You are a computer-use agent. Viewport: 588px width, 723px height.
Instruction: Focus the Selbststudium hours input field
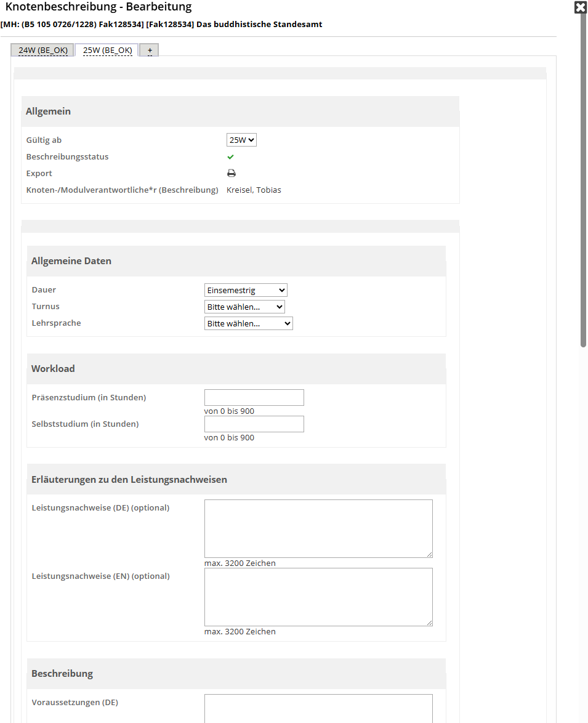pos(254,424)
